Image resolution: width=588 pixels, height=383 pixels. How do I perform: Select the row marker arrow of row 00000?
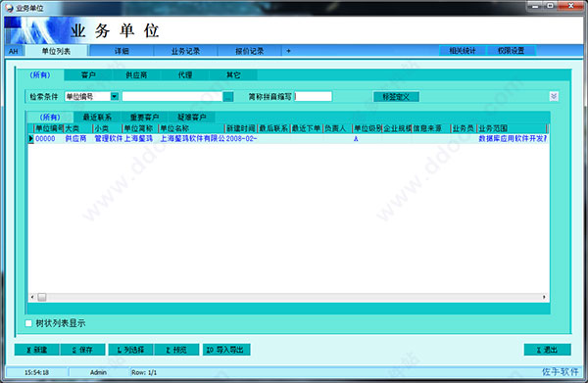coord(30,139)
